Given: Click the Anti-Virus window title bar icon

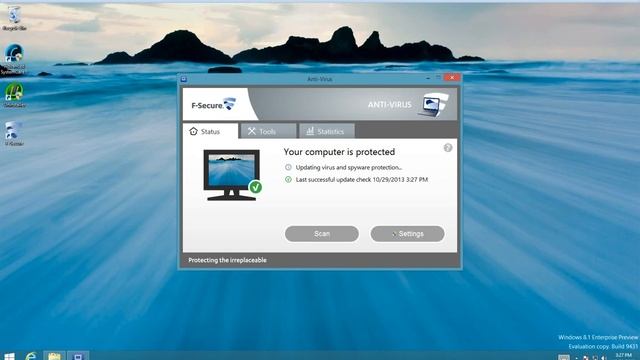Looking at the screenshot, I should 184,79.
